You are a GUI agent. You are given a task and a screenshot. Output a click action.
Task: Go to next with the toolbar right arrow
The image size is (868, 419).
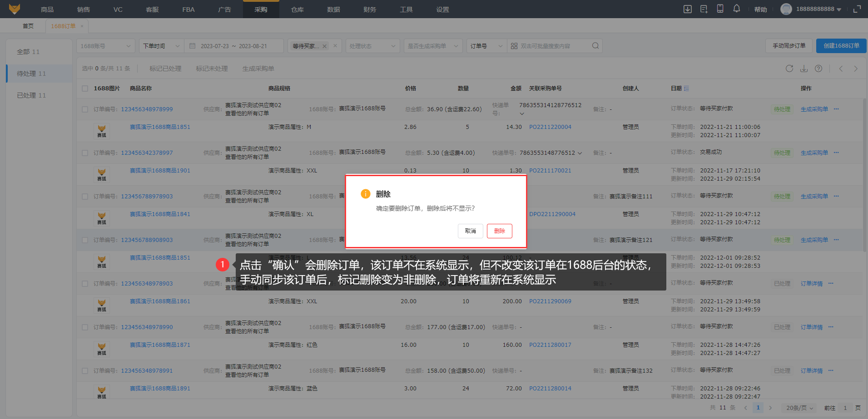(856, 69)
